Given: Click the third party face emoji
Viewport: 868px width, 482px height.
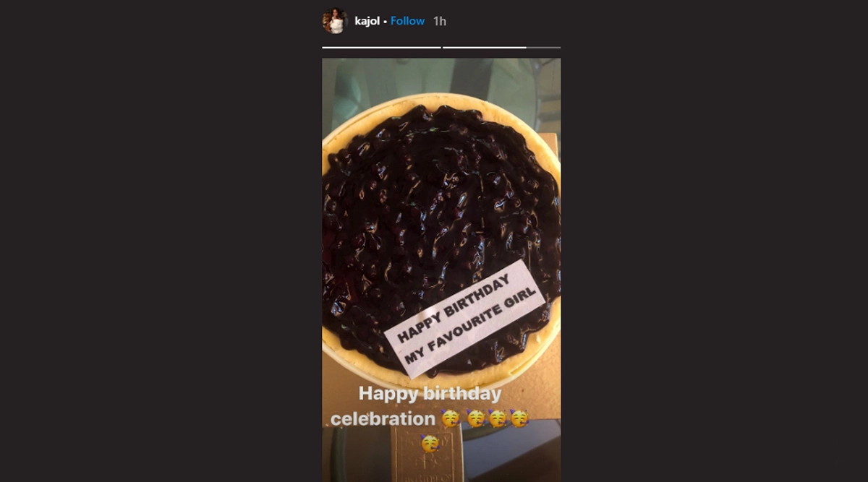Looking at the screenshot, I should tap(498, 418).
